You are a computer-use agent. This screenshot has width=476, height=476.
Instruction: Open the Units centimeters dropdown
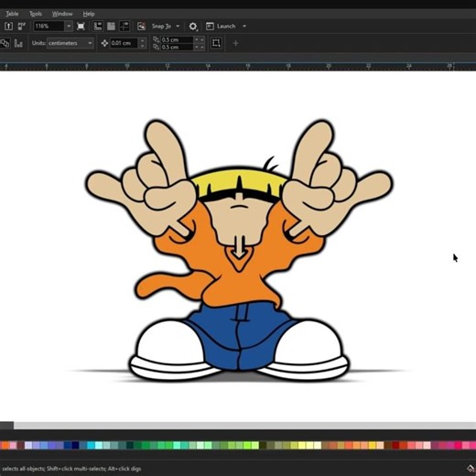(x=70, y=43)
